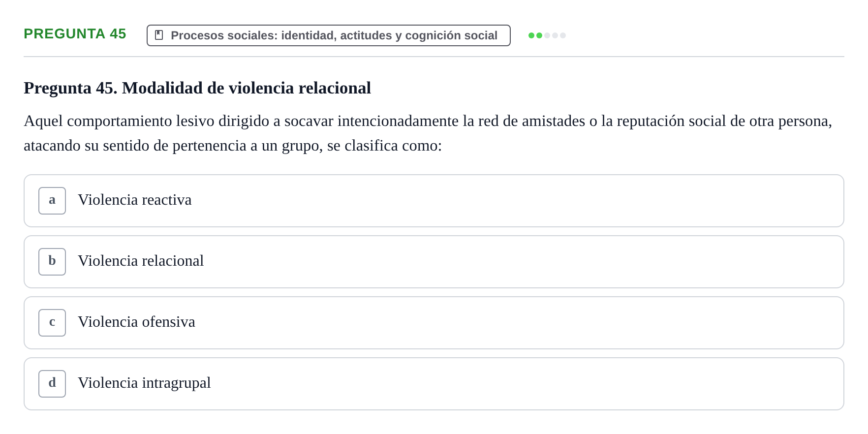Click the book icon in the topic tag
The height and width of the screenshot is (434, 868).
(159, 35)
